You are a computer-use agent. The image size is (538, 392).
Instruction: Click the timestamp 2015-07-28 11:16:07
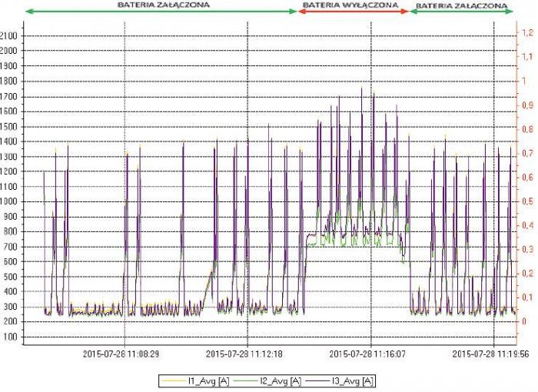pos(367,354)
